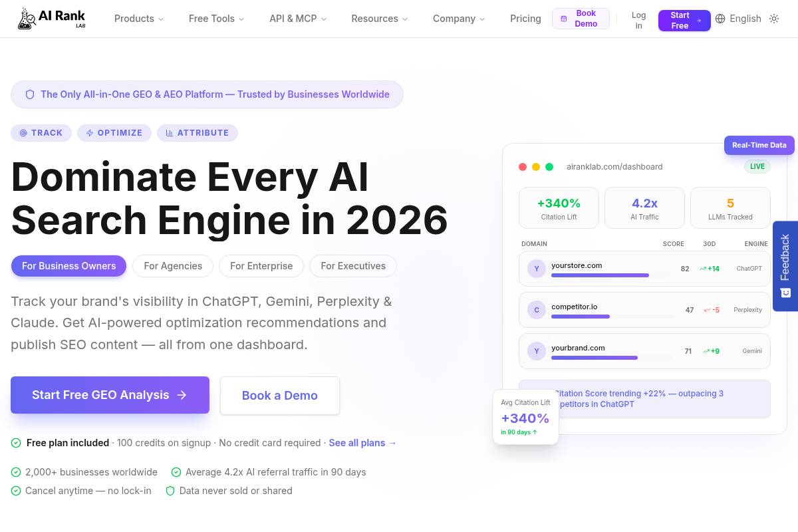
Task: Click the TRACK badge
Action: pos(41,133)
